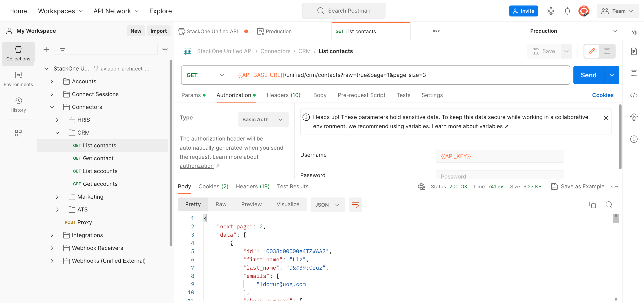
Task: Dismiss the Heads up sensitive data notice
Action: [606, 118]
